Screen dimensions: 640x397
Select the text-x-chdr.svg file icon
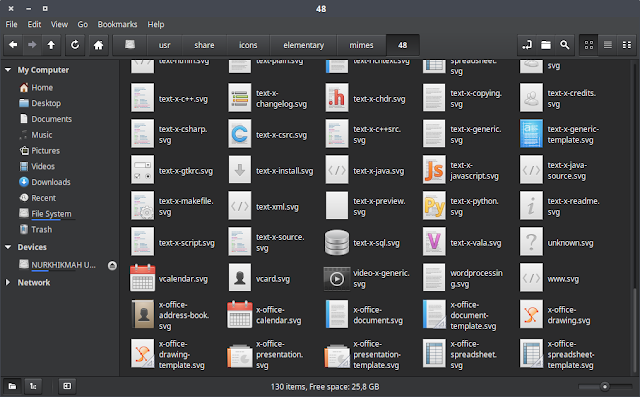pos(337,98)
